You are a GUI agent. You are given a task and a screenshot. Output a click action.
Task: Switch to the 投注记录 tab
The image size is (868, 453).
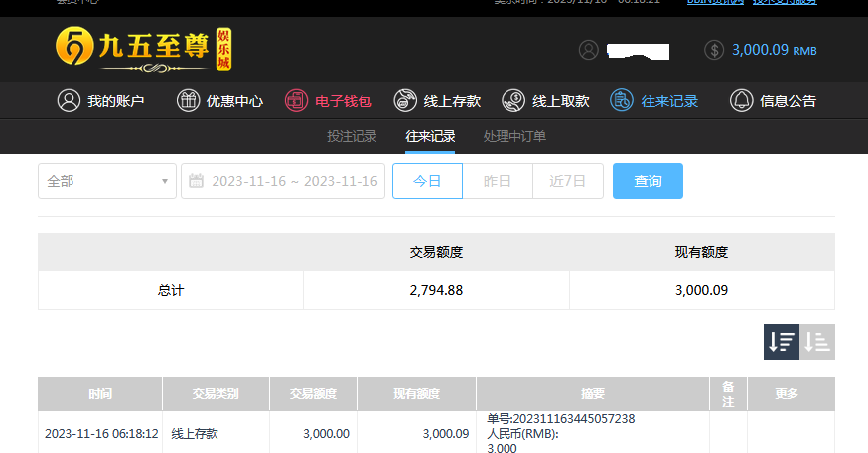[352, 136]
